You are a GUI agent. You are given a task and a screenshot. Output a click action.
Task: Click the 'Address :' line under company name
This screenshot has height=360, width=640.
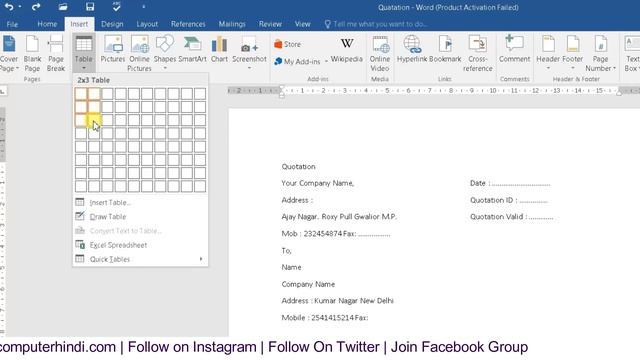tap(297, 200)
